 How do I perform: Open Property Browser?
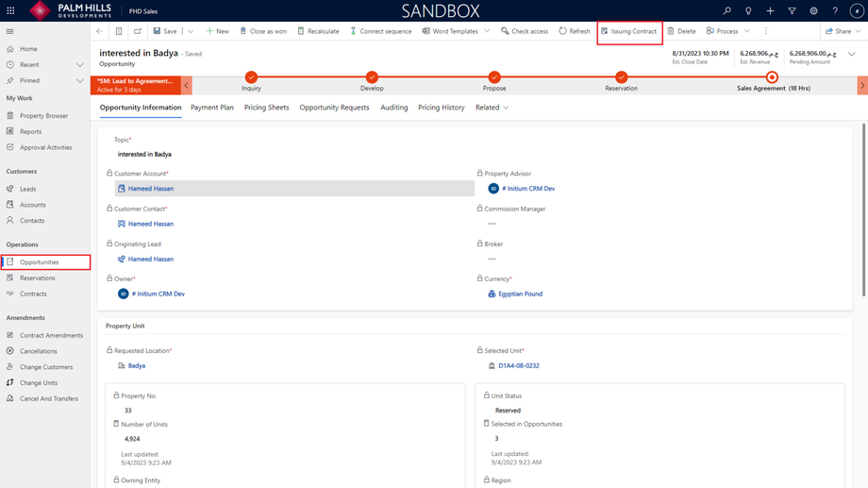tap(43, 116)
